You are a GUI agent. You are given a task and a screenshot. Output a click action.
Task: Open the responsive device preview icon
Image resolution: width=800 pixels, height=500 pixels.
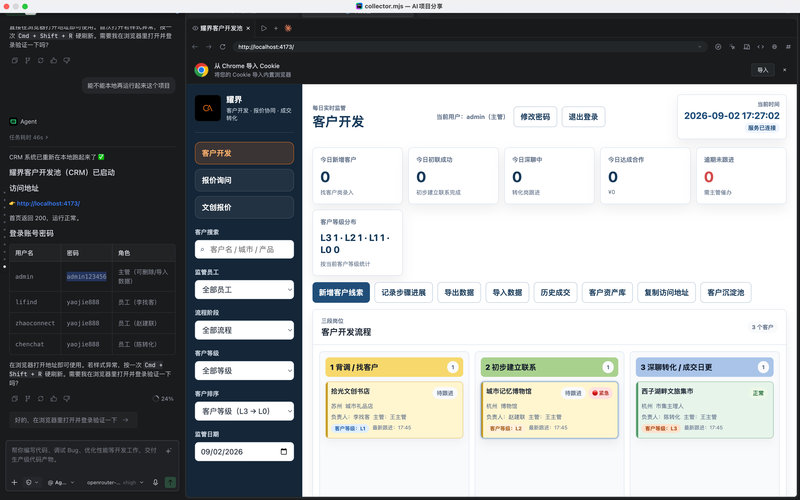click(x=746, y=47)
